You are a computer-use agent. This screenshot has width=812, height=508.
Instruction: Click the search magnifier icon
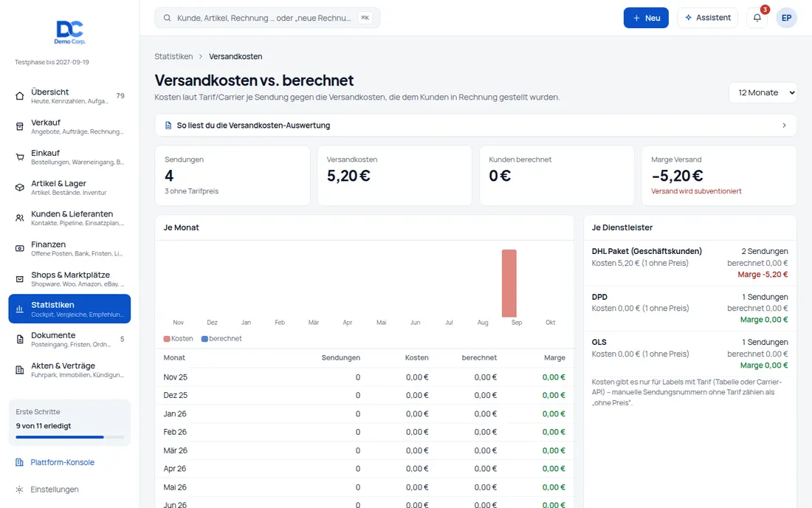point(168,18)
